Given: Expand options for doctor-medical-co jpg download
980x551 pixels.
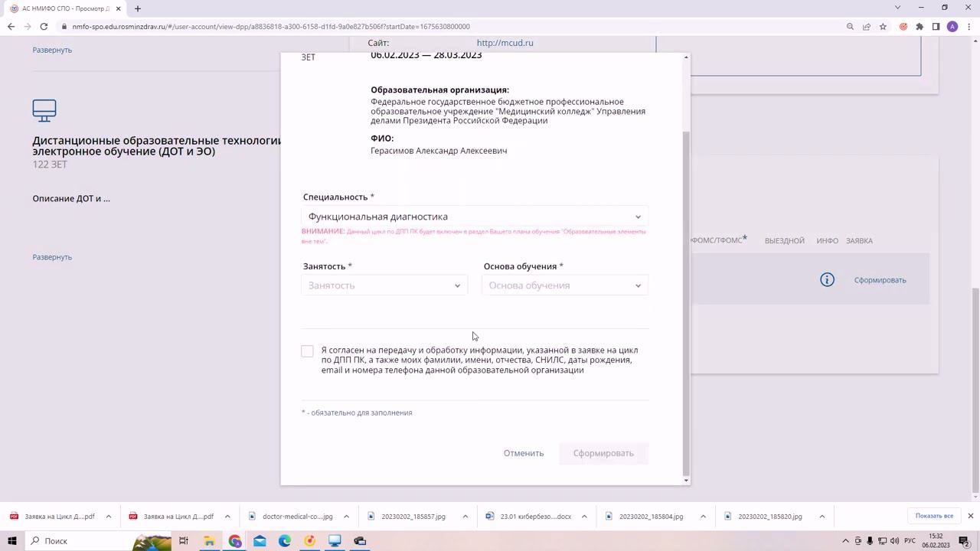Looking at the screenshot, I should [346, 517].
